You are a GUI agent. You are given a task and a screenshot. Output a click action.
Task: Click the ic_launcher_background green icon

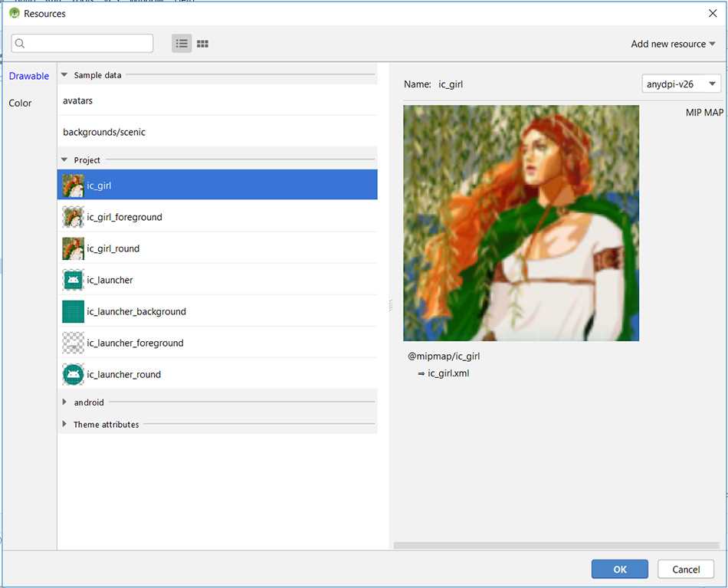tap(73, 311)
